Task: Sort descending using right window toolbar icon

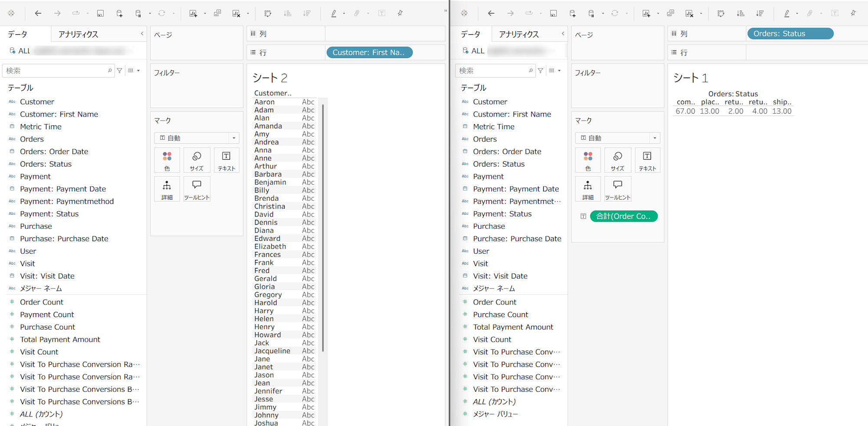Action: pyautogui.click(x=759, y=13)
